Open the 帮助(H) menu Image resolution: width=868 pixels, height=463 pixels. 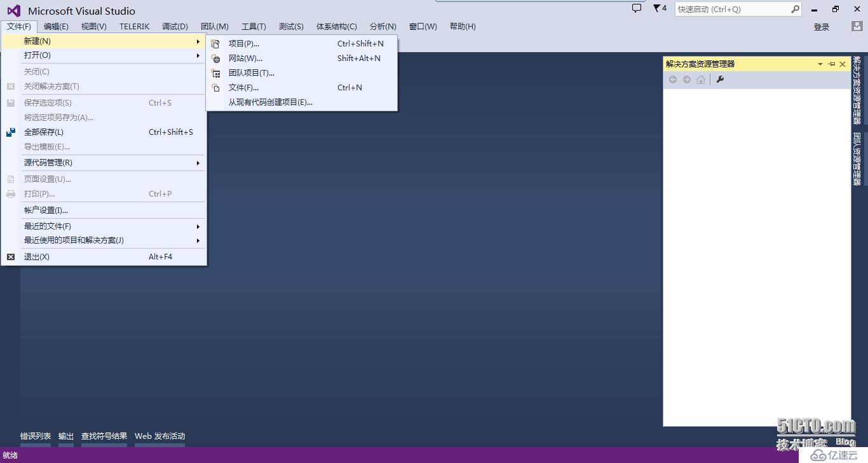pos(463,27)
